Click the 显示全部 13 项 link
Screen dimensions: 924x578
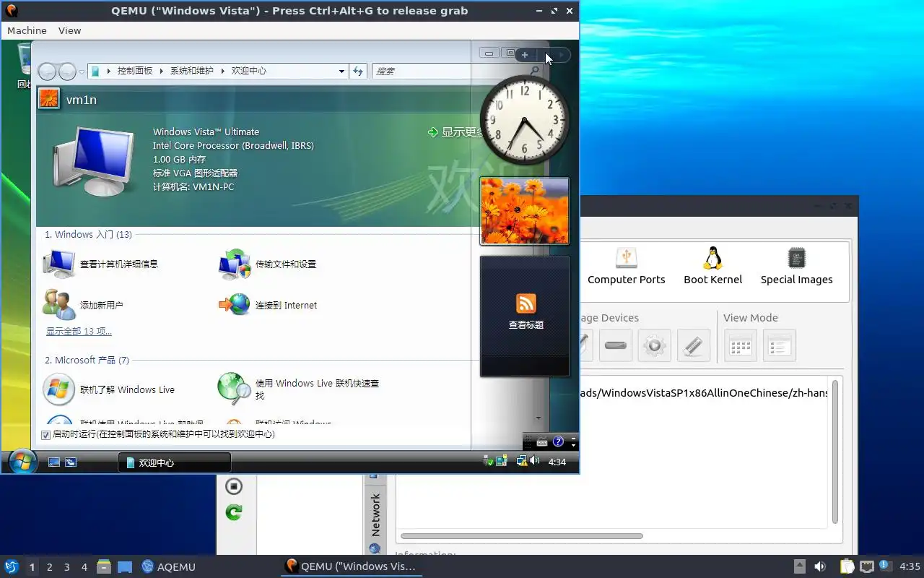click(79, 332)
